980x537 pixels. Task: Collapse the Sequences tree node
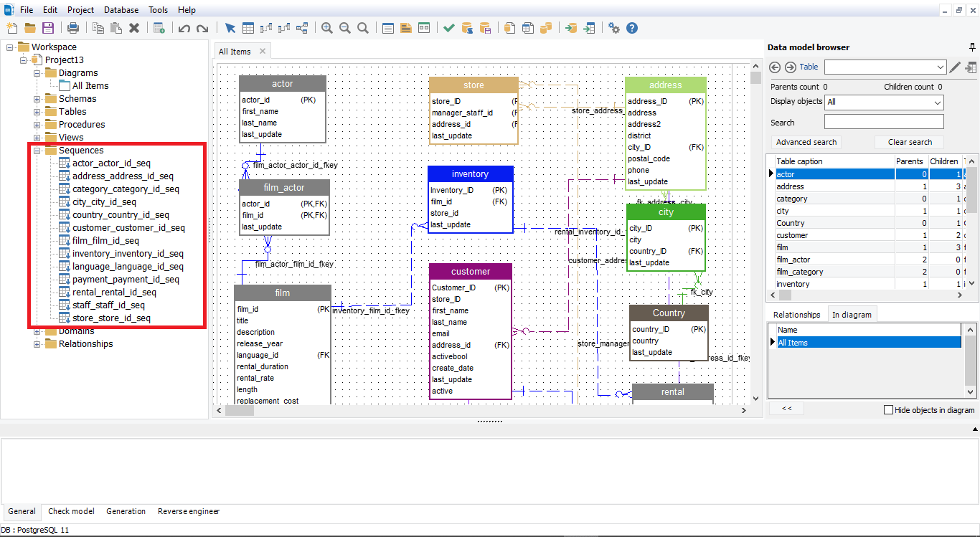tap(37, 150)
